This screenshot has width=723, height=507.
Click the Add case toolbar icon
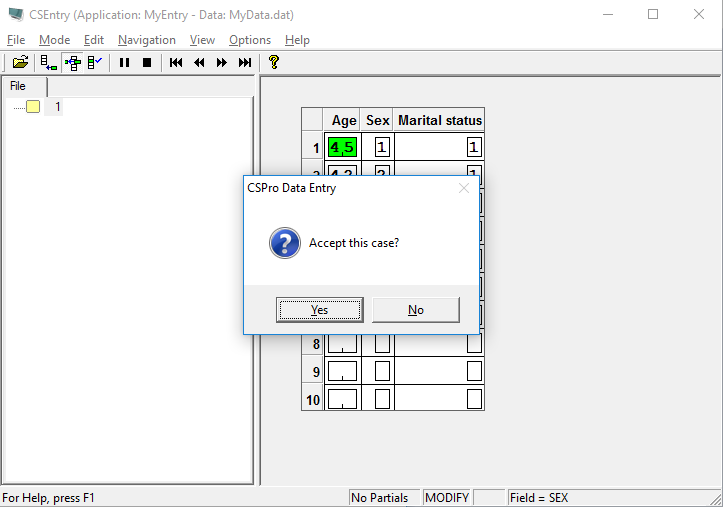(48, 62)
